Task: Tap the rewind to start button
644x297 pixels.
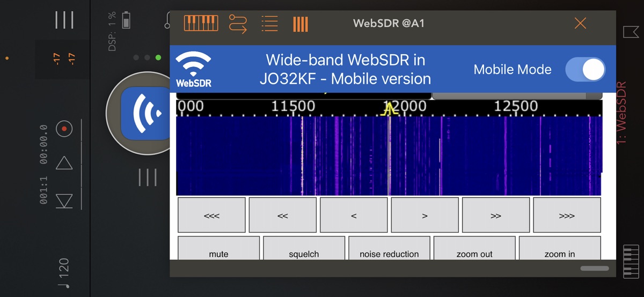Action: point(64,201)
